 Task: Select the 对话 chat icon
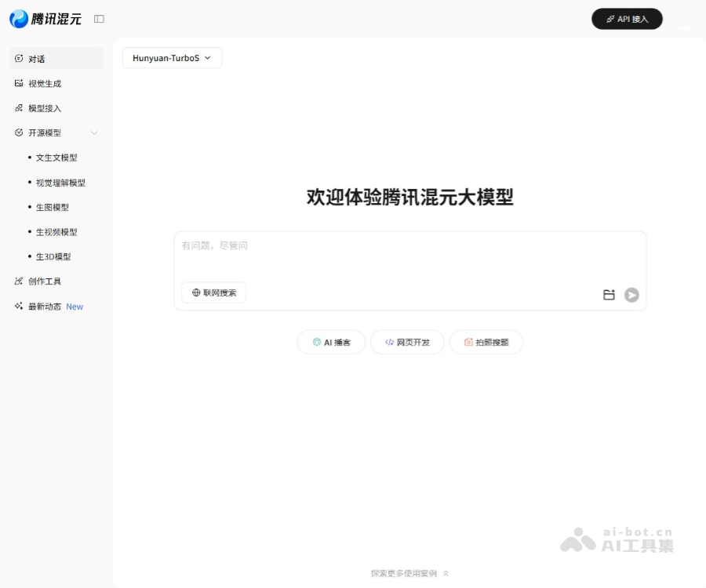coord(17,58)
